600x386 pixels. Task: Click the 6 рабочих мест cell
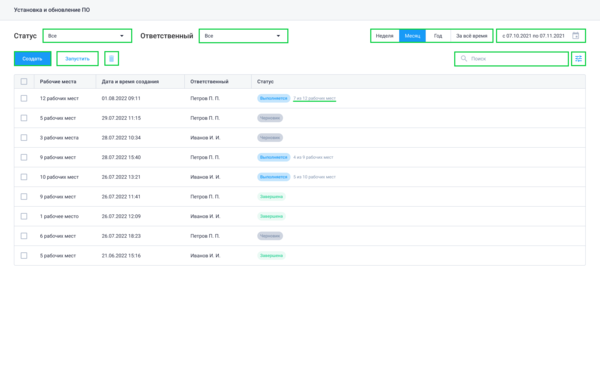coord(58,236)
